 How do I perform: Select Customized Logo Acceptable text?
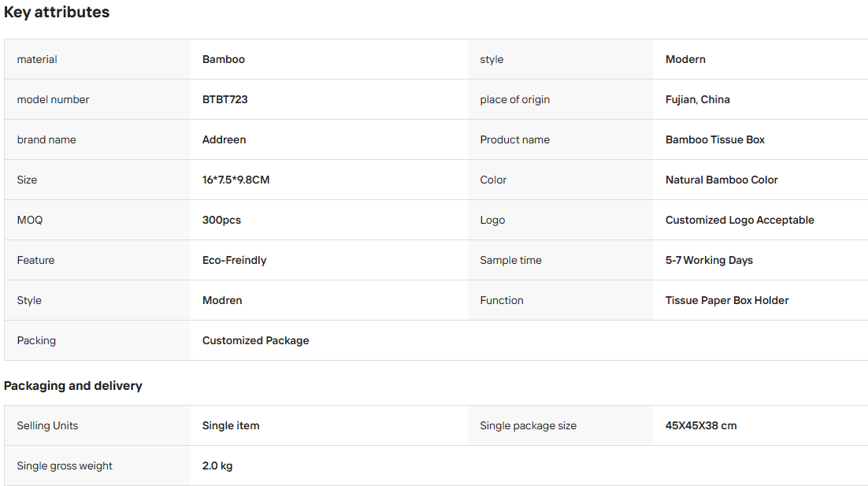click(x=740, y=221)
